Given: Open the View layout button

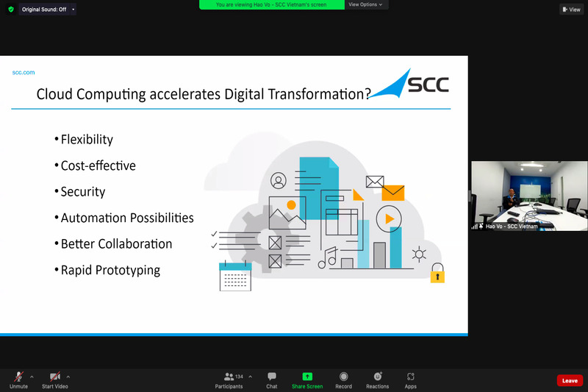Looking at the screenshot, I should point(571,10).
